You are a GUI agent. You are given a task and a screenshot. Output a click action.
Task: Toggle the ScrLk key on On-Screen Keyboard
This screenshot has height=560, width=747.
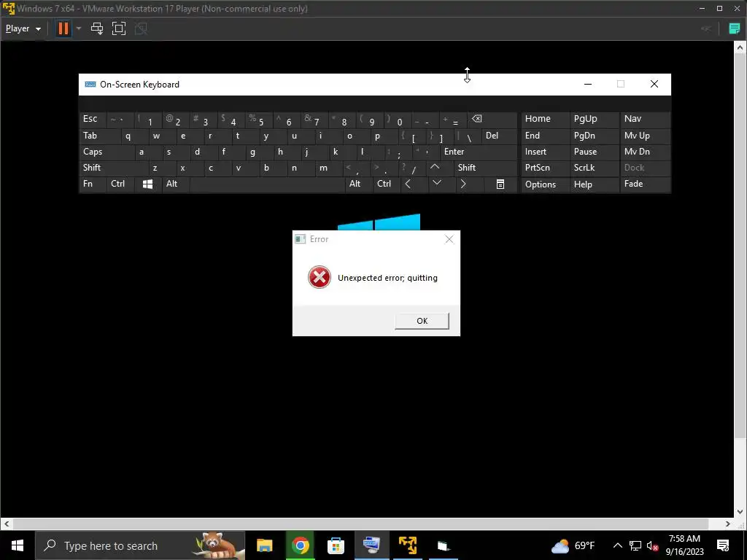coord(594,168)
